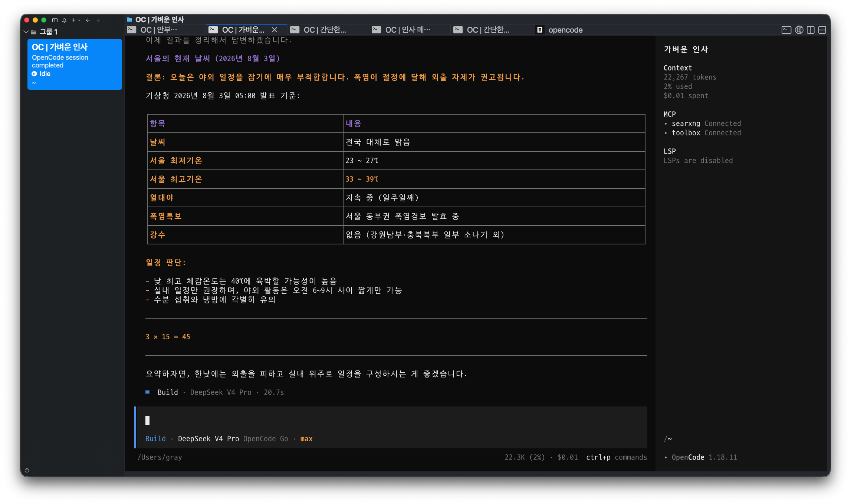Image resolution: width=851 pixels, height=504 pixels.
Task: Click the 서울 최고기온 table cell
Action: 245,179
